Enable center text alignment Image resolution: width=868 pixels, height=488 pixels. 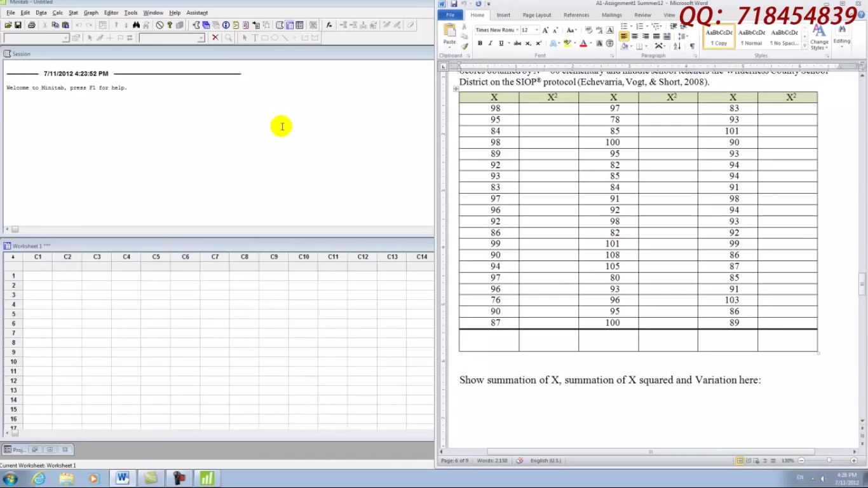(x=635, y=35)
